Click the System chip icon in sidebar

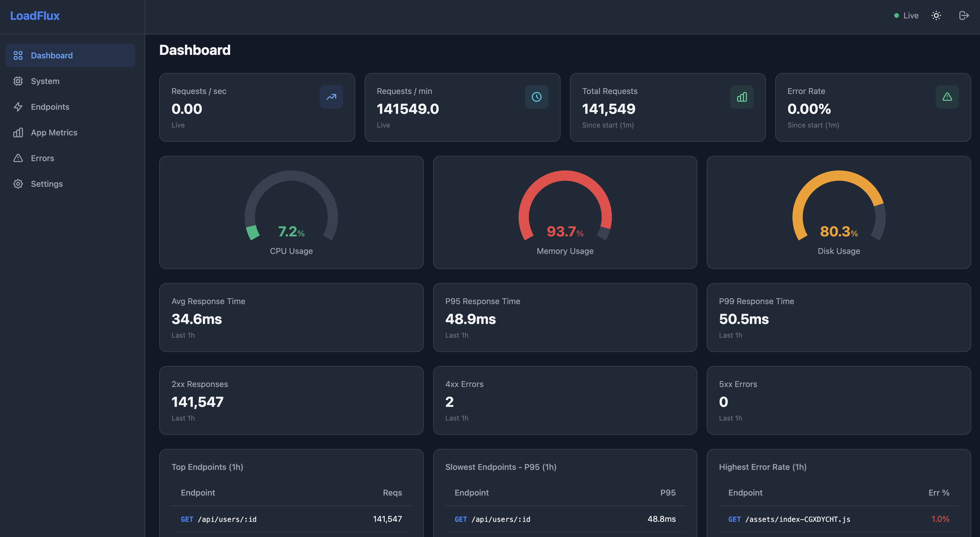tap(18, 81)
